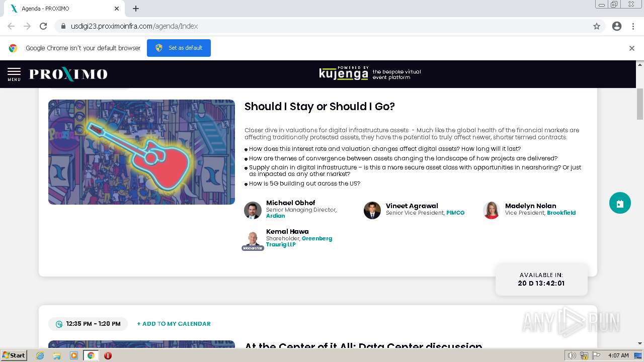Image resolution: width=644 pixels, height=362 pixels.
Task: Click the action center flag icon
Action: pyautogui.click(x=596, y=355)
